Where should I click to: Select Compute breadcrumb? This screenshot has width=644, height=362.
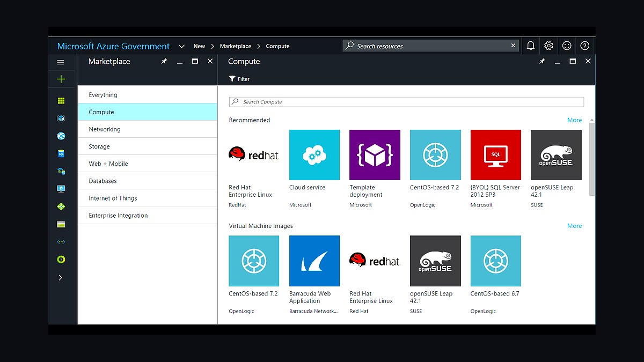tap(277, 46)
